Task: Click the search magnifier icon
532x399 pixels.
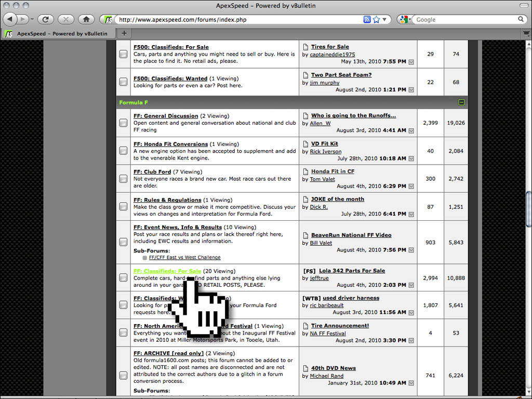Action: point(521,19)
